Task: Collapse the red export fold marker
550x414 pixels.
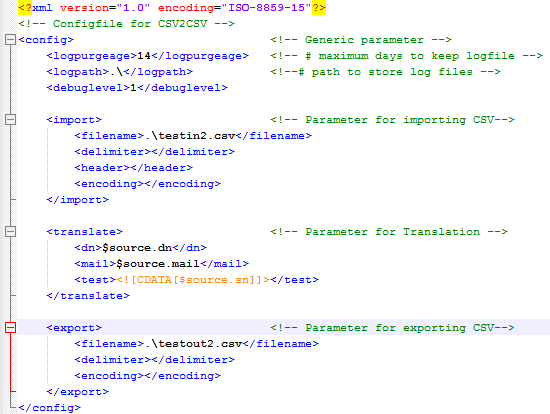Action: point(11,328)
